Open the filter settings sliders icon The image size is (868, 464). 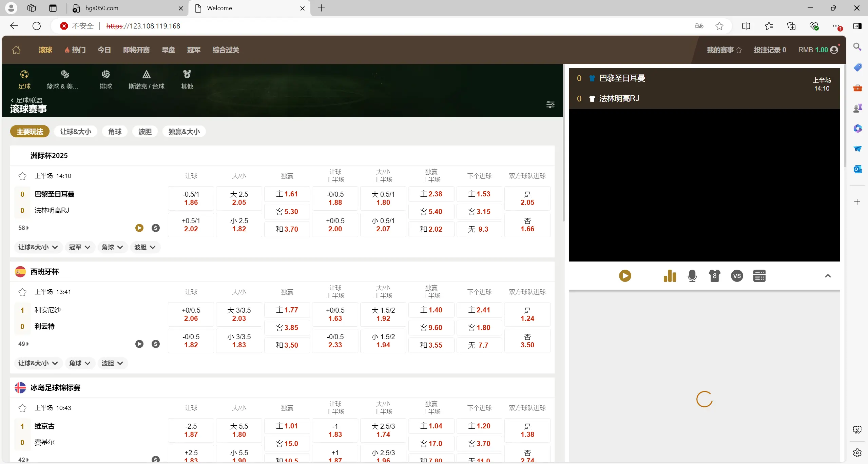click(x=550, y=104)
